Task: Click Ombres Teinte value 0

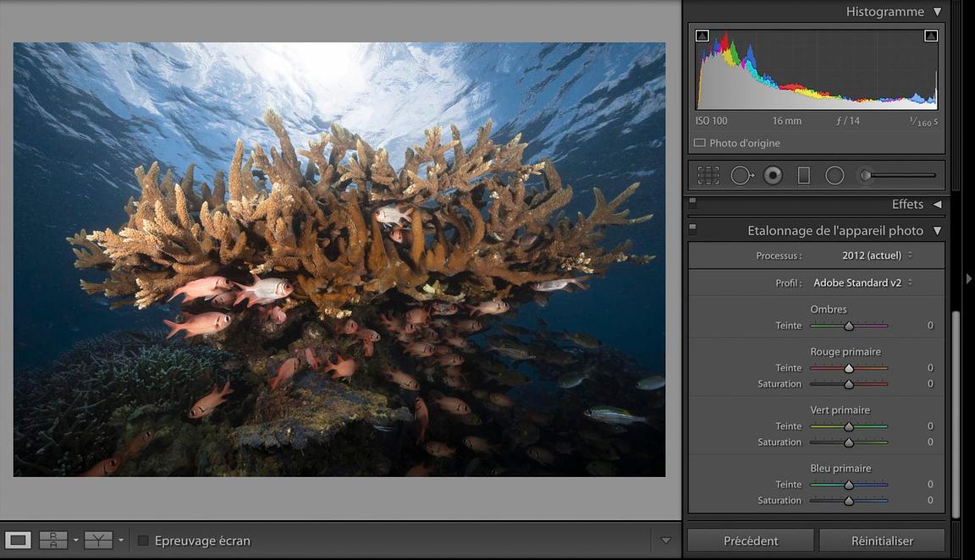Action: pos(930,326)
